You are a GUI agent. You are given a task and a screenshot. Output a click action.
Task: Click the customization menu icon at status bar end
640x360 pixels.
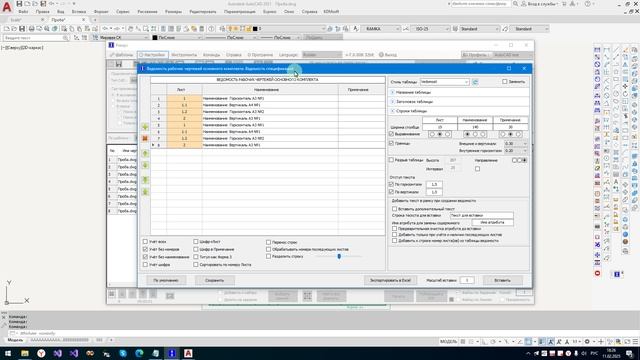pyautogui.click(x=635, y=342)
